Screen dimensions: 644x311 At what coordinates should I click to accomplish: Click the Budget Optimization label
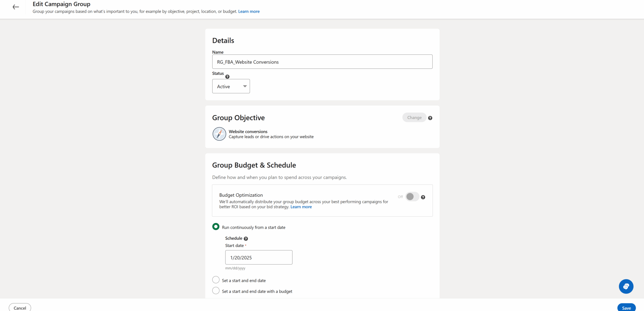click(x=241, y=195)
